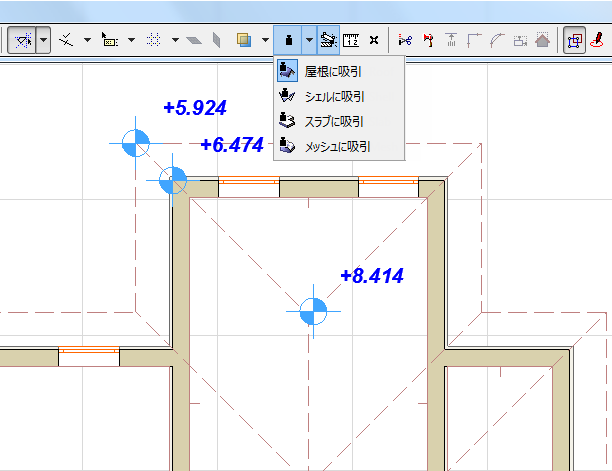The height and width of the screenshot is (471, 612).
Task: Click the grayed curve edge icon
Action: (x=497, y=40)
